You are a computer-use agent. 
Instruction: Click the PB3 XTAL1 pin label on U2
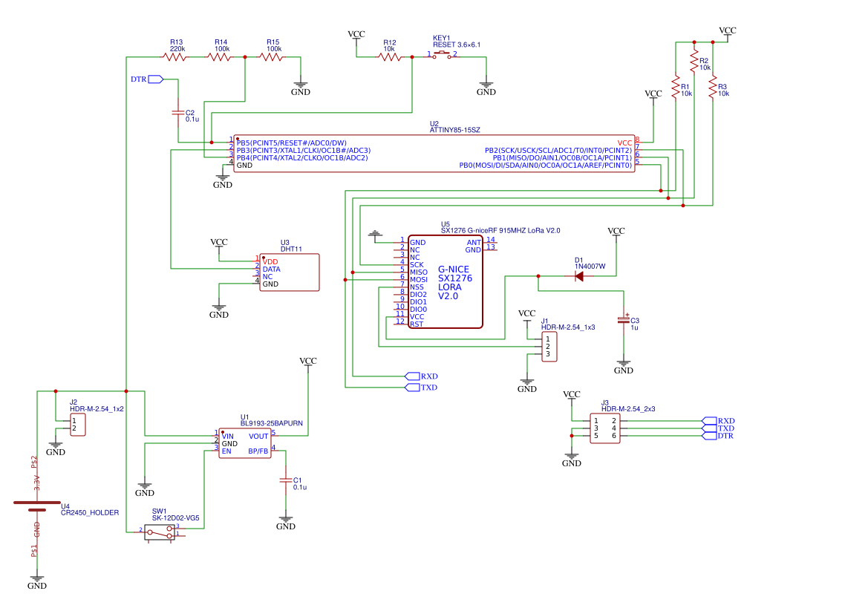(x=304, y=151)
